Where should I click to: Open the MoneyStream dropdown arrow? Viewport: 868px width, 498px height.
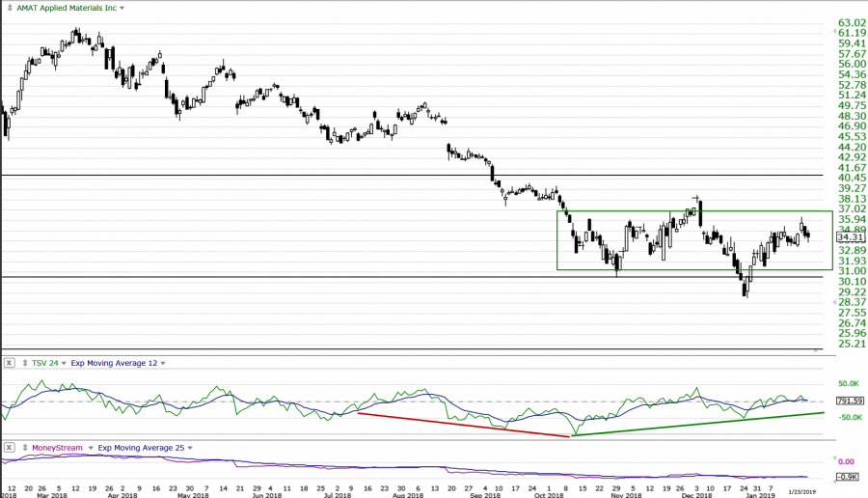[91, 448]
